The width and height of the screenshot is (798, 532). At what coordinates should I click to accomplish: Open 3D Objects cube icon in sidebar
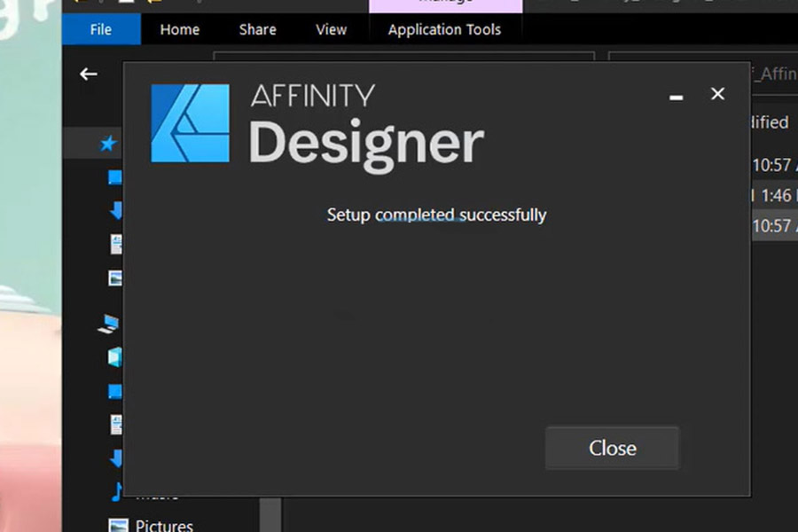[114, 356]
